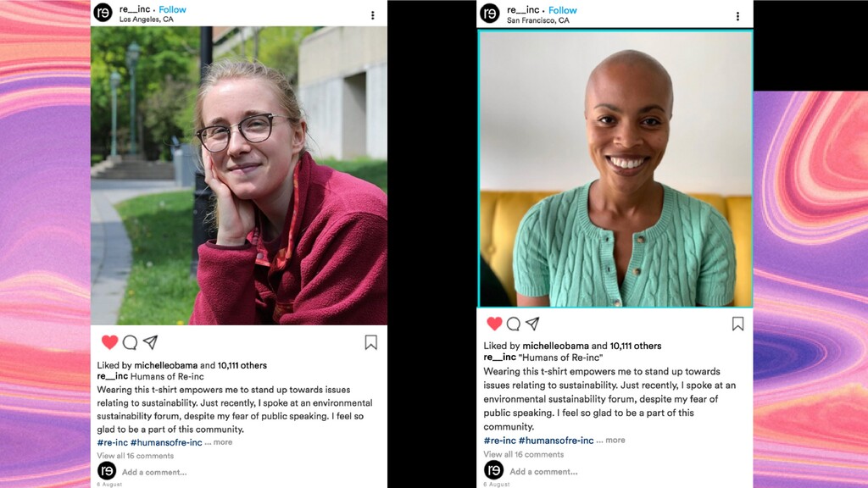Follow re__inc on the Los Angeles post

pos(172,9)
